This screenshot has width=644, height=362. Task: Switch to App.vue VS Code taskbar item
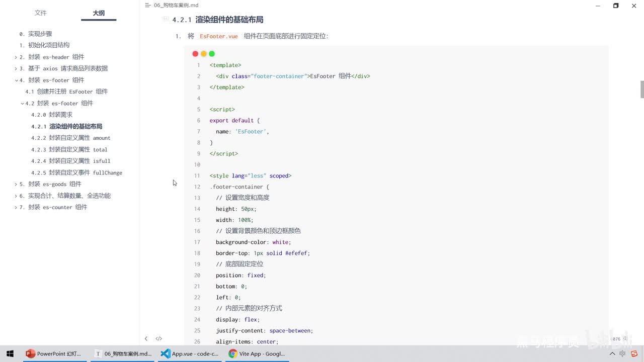tap(189, 353)
